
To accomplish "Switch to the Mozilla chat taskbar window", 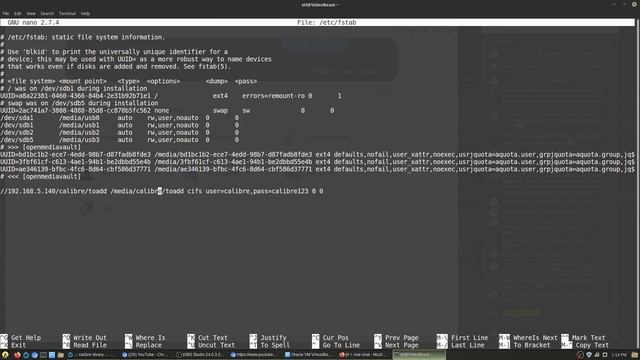I will coord(363,355).
